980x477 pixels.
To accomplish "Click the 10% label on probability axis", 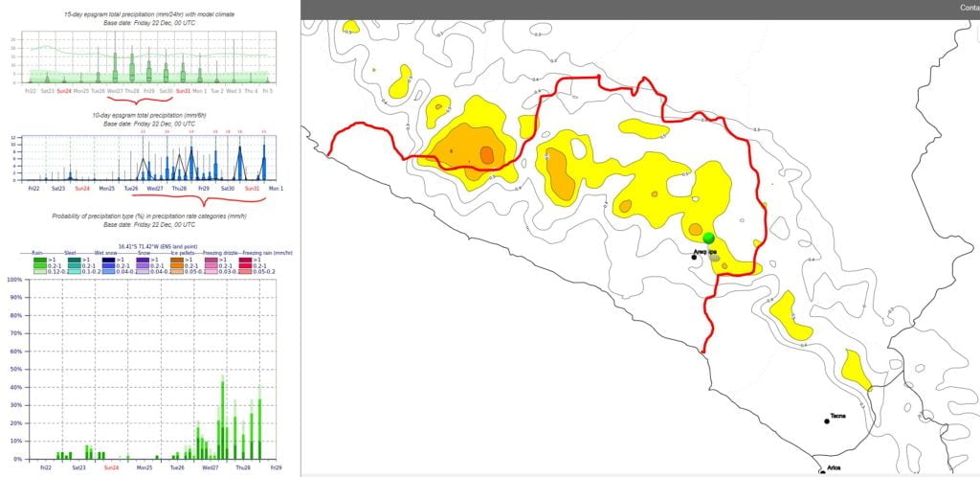I will pyautogui.click(x=15, y=441).
